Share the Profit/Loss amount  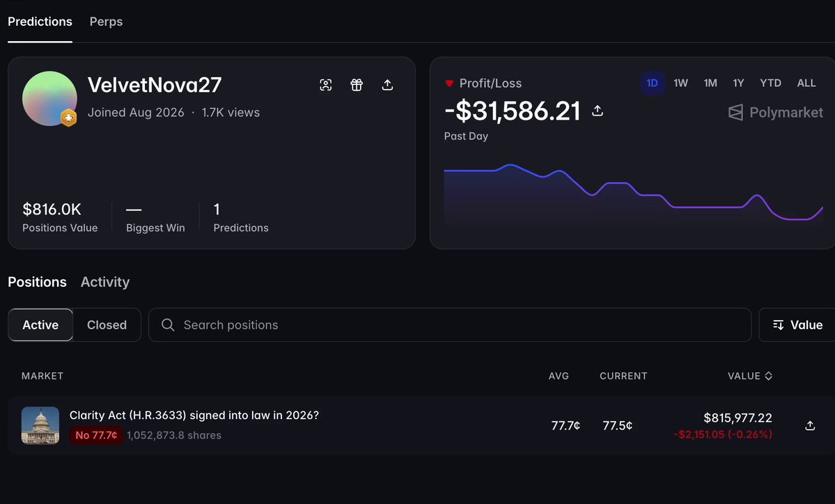point(598,110)
